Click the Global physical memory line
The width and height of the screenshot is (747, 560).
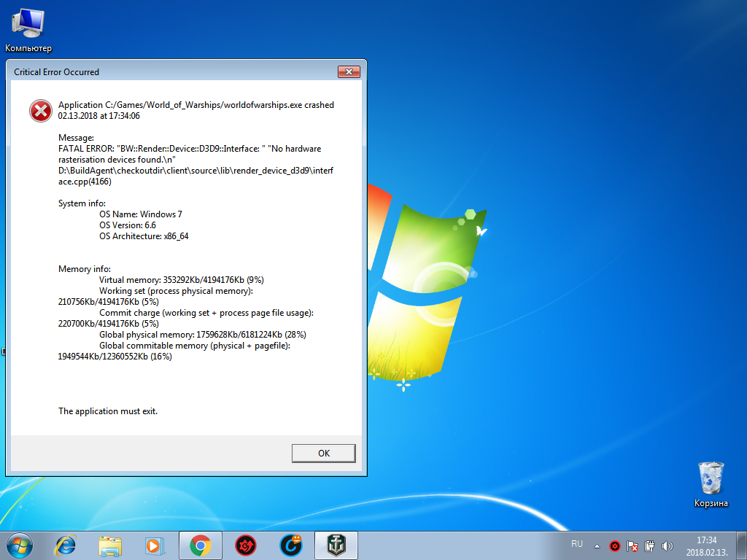click(203, 335)
